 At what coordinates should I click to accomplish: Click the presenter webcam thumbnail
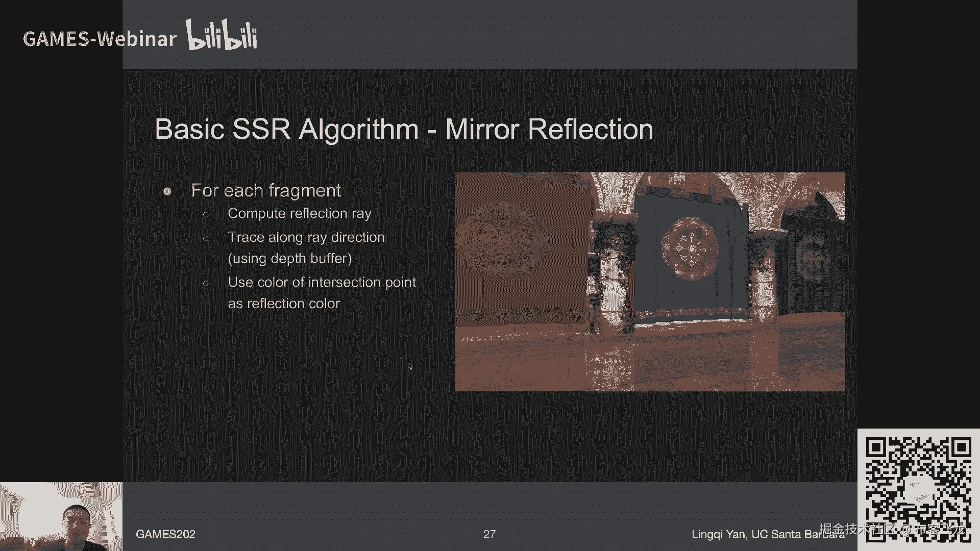point(61,516)
